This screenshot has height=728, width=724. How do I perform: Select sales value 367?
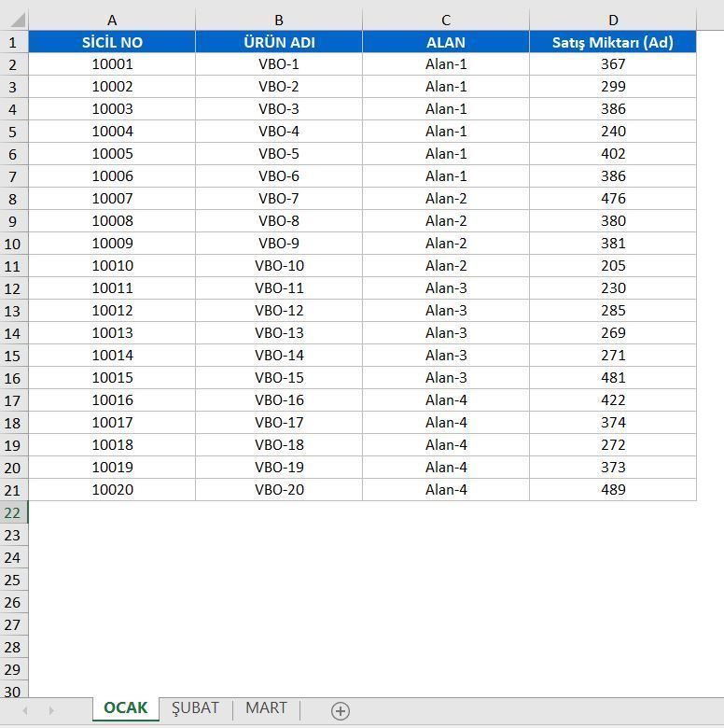coord(613,64)
